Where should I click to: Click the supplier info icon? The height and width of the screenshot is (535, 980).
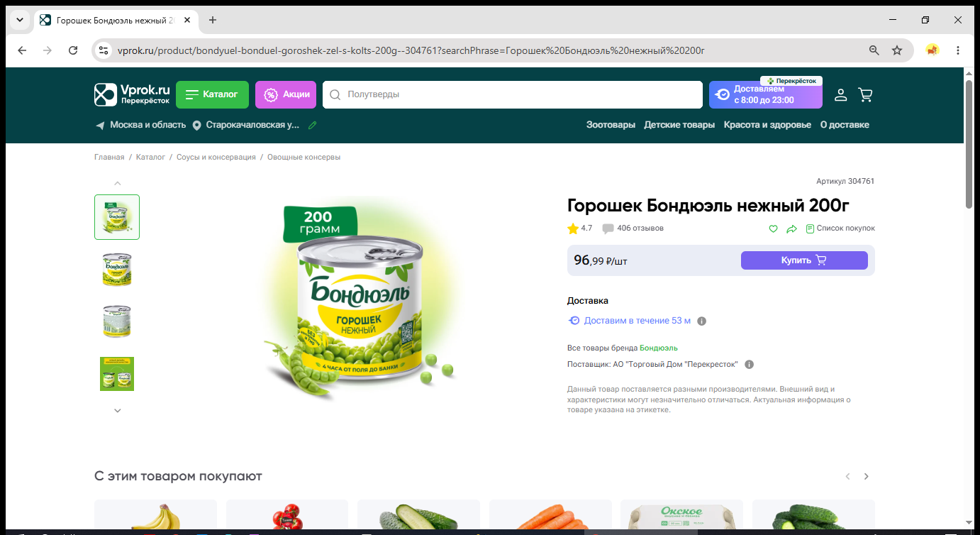pos(750,365)
